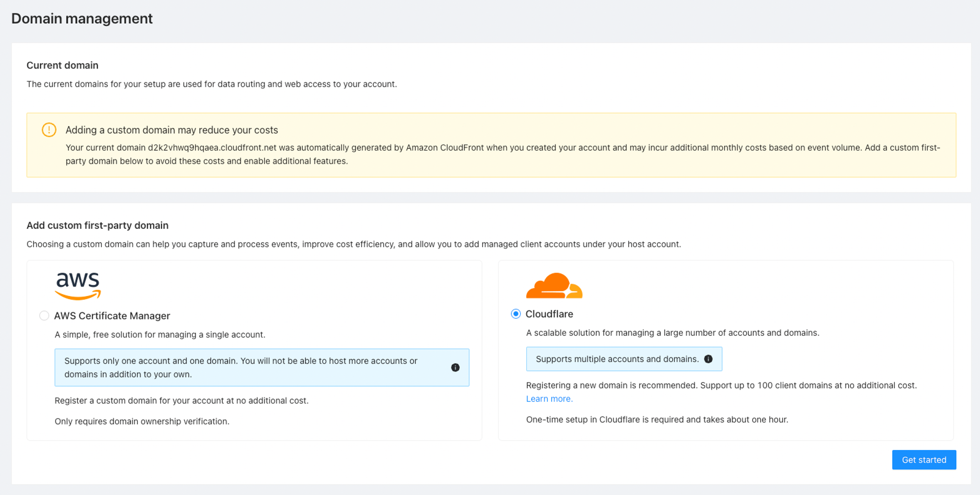Select the Cloudflare radio button

pos(515,314)
